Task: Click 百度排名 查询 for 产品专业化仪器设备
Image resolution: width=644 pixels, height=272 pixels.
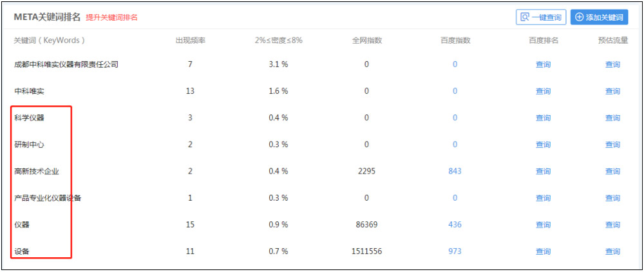Action: point(543,198)
